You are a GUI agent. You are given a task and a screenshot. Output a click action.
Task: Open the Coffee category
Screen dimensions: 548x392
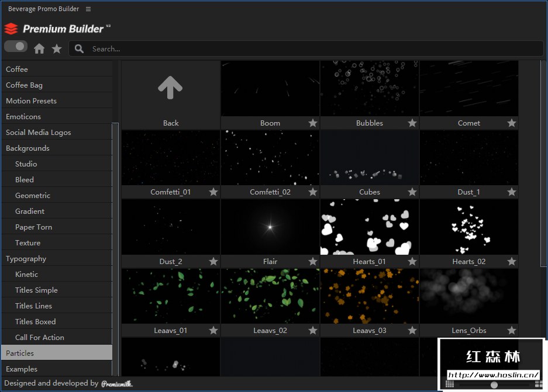point(57,69)
